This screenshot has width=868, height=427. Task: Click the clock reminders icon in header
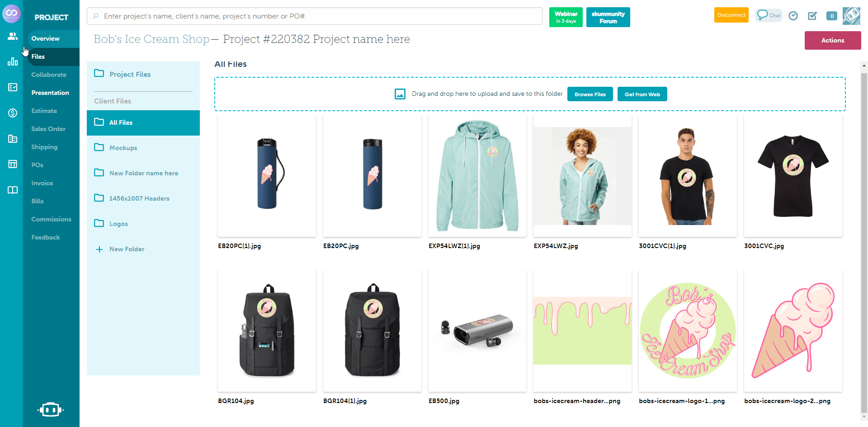coord(793,16)
